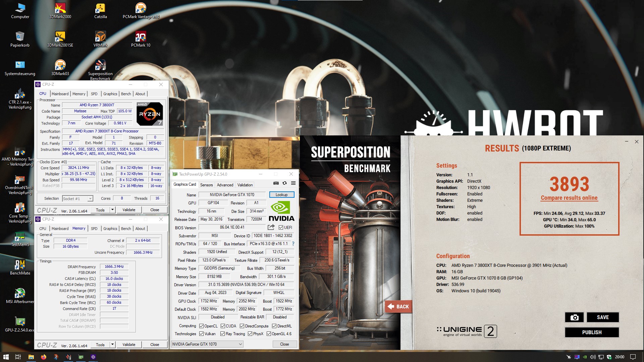Open Firefox from the taskbar
The width and height of the screenshot is (644, 362).
pyautogui.click(x=43, y=357)
